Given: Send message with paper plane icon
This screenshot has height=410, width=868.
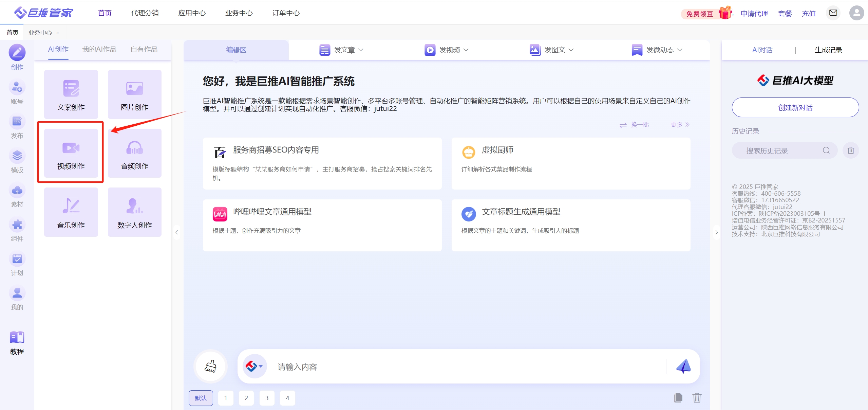Looking at the screenshot, I should pos(683,366).
